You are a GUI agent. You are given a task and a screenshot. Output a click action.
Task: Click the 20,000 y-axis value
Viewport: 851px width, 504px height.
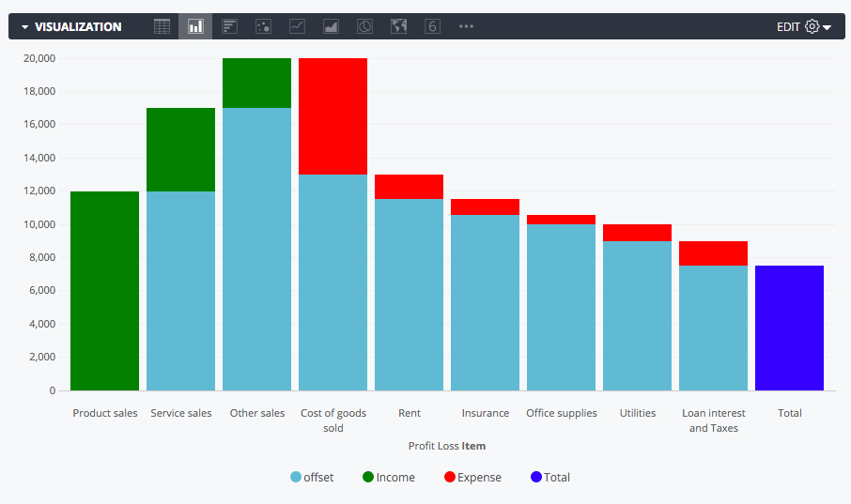tap(39, 58)
